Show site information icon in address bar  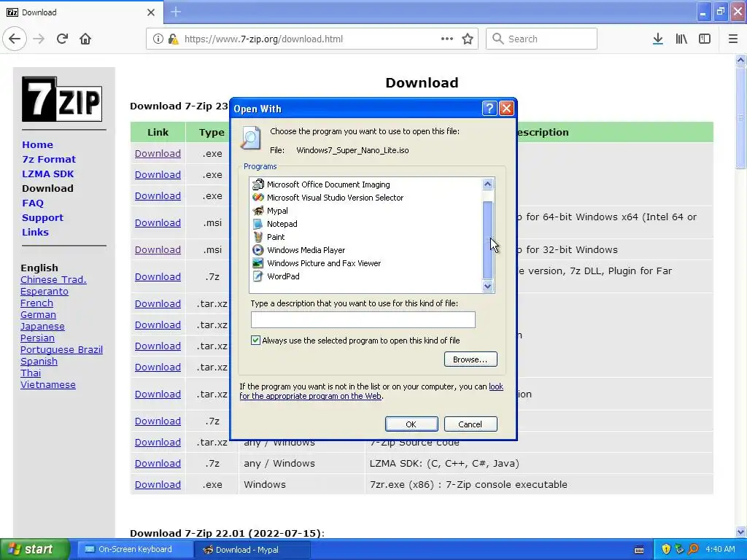[x=158, y=39]
